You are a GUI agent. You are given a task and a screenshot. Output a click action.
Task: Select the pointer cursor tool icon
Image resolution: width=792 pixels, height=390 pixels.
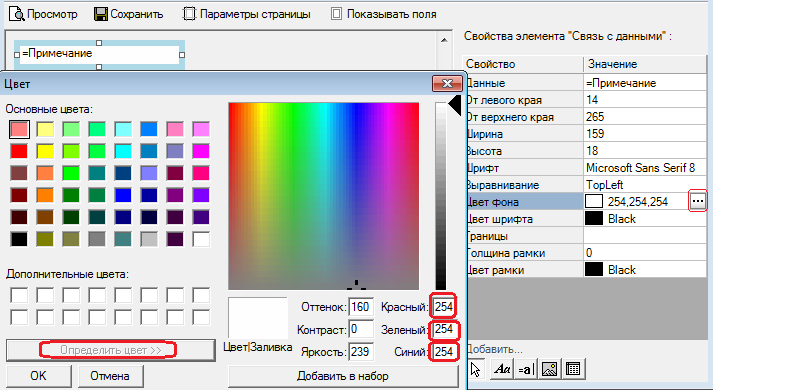476,369
